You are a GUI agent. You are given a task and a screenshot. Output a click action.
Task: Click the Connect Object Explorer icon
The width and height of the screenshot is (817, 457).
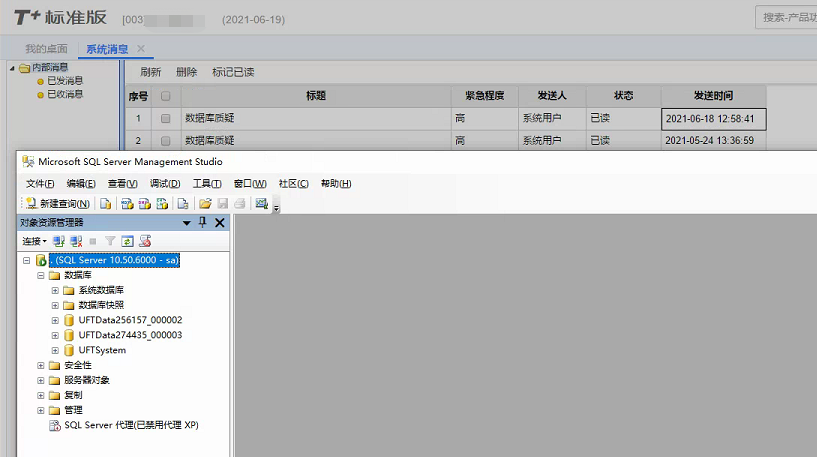click(59, 241)
